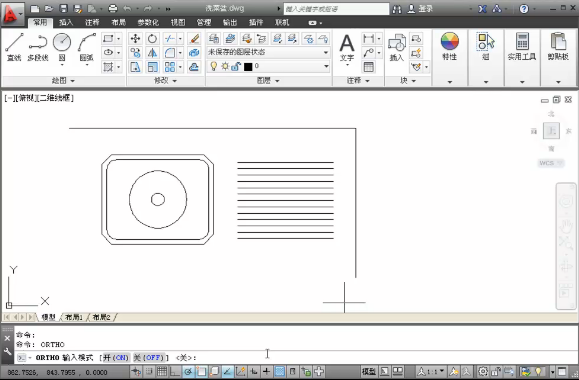Switch to the 布局1 layout tab

pyautogui.click(x=74, y=317)
